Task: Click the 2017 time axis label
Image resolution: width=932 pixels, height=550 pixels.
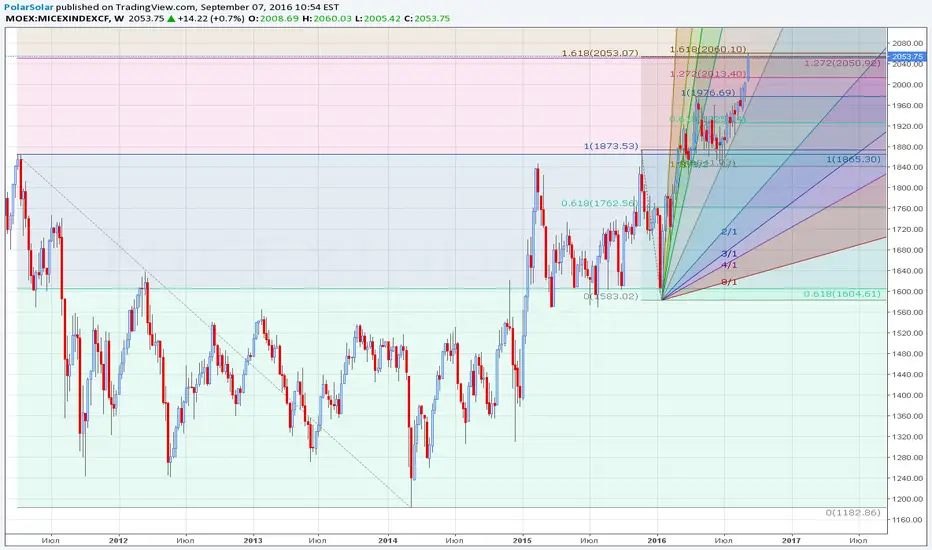Action: coord(791,540)
